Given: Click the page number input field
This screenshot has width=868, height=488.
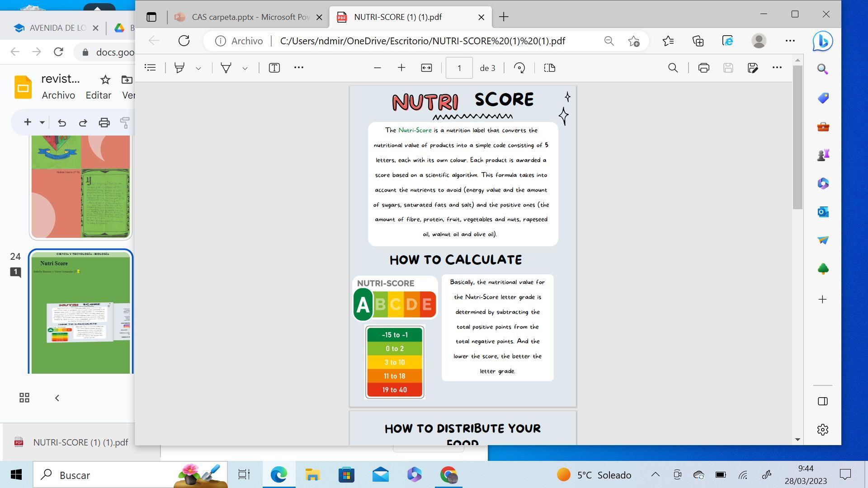Looking at the screenshot, I should (459, 68).
